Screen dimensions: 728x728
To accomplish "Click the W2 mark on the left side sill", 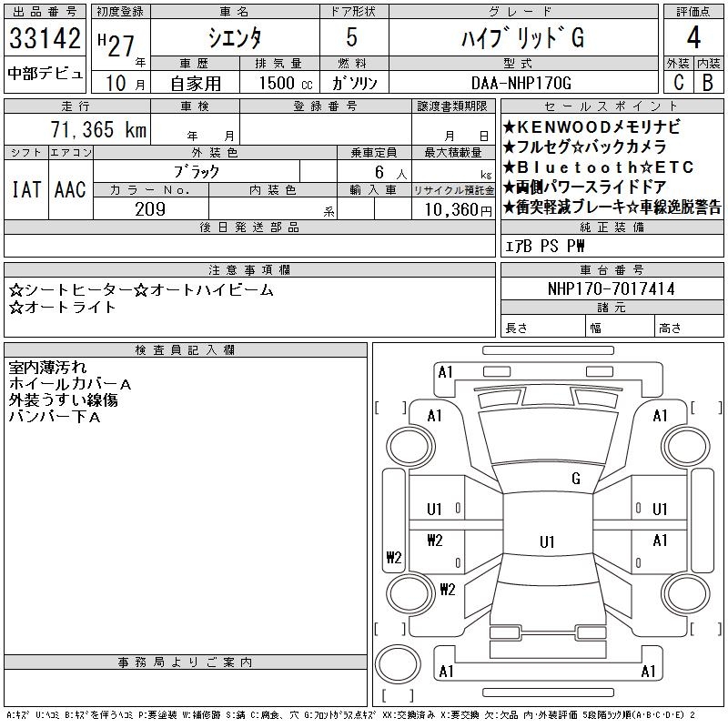I will (393, 557).
